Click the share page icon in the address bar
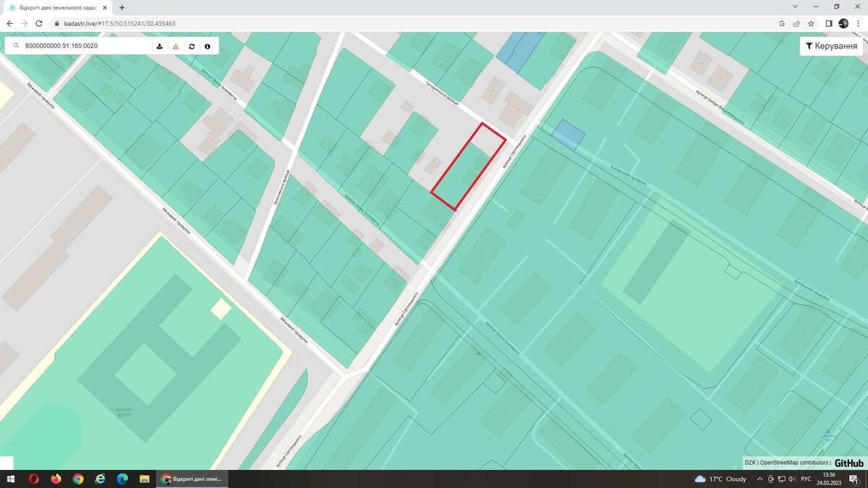 click(796, 23)
